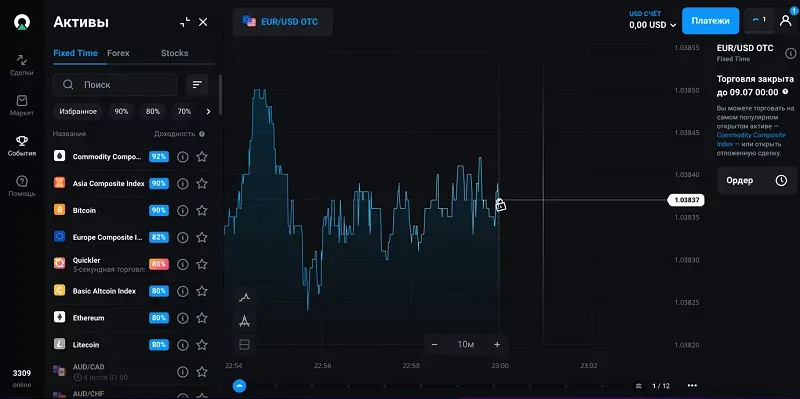Open the EUR/USD OTC asset tab
This screenshot has height=399, width=800.
(x=283, y=22)
